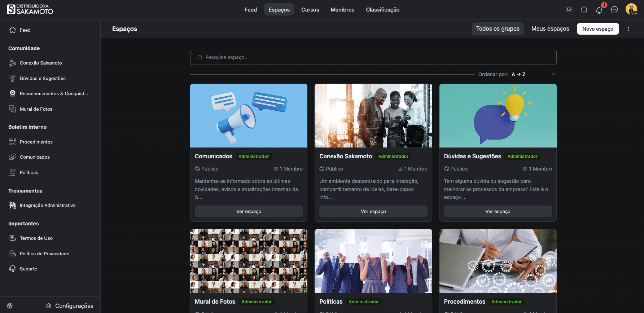
Task: Click the WordPress icon in the sidebar footer
Action: [x=10, y=306]
